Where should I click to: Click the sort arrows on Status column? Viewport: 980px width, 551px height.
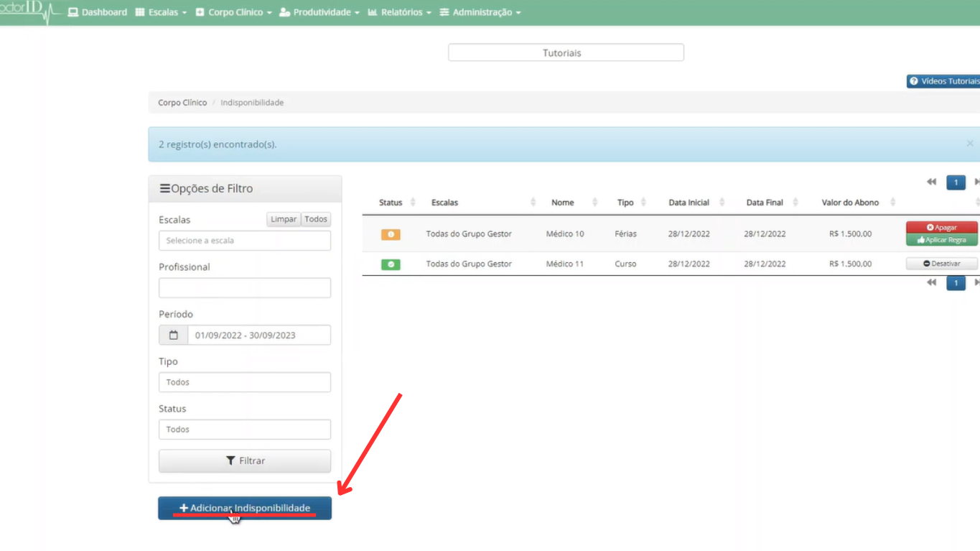point(413,203)
